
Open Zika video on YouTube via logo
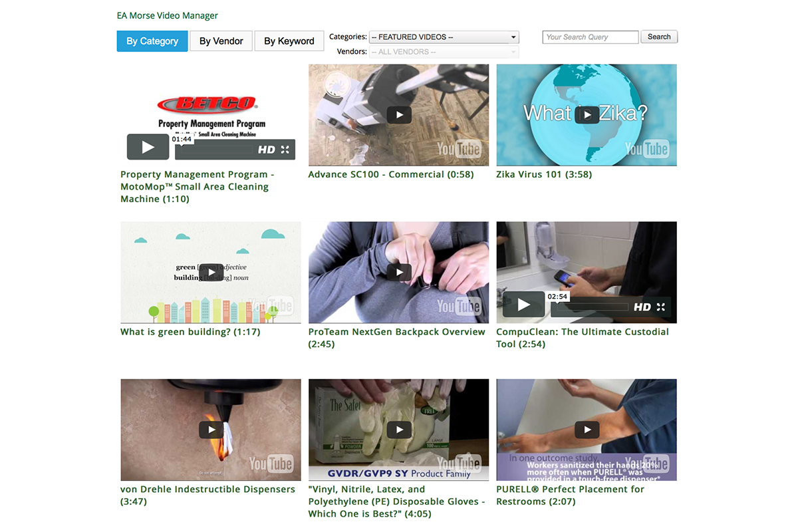647,149
